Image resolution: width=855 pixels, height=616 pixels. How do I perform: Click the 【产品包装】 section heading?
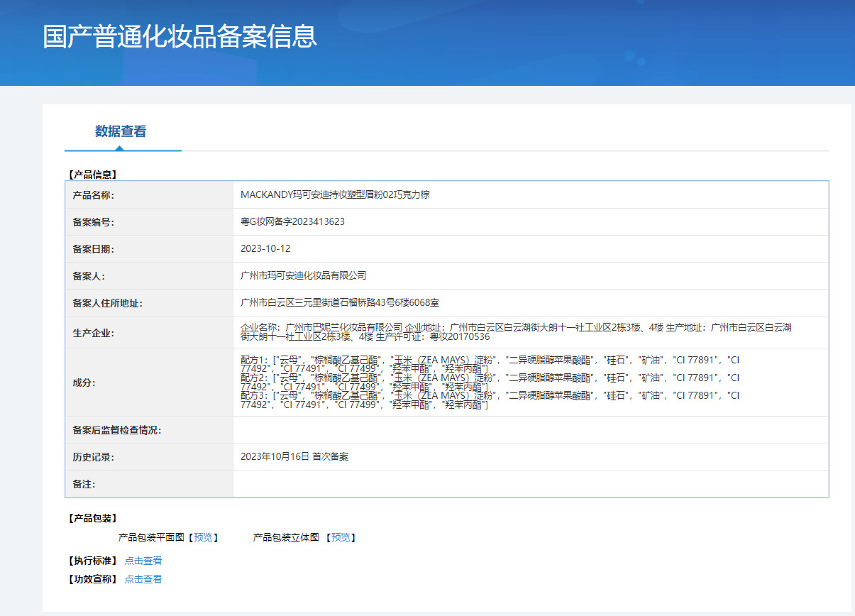click(x=92, y=519)
